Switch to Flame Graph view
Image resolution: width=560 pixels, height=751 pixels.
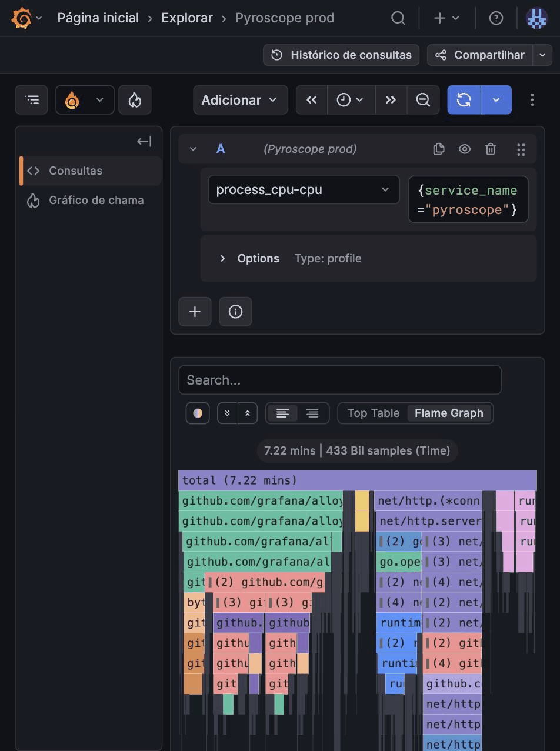[449, 413]
